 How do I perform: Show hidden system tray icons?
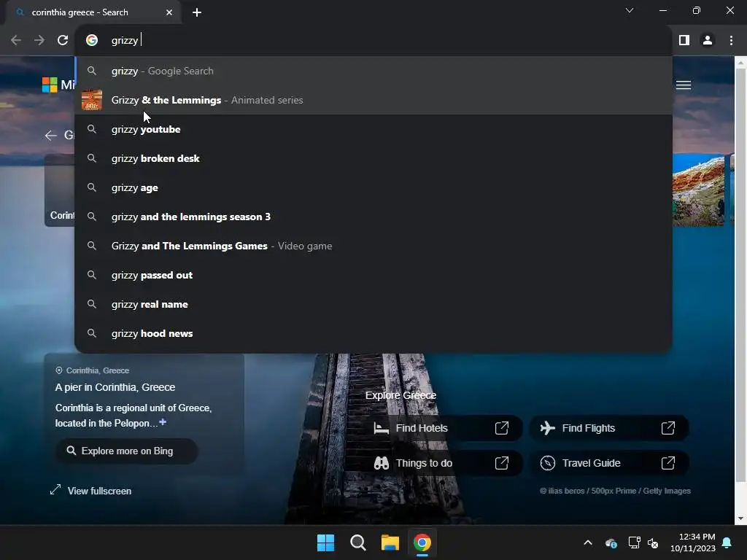point(588,542)
